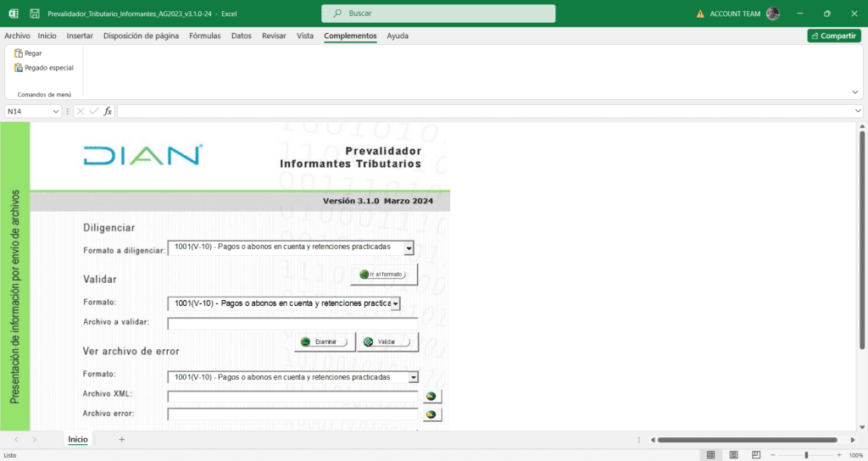The image size is (868, 461).
Task: Click the Excel app icon in title bar
Action: pos(14,14)
